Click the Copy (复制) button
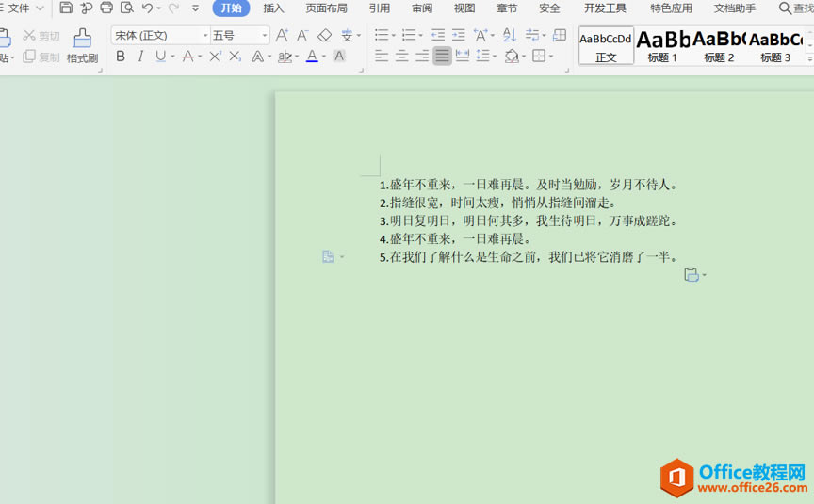The image size is (814, 504). 41,57
